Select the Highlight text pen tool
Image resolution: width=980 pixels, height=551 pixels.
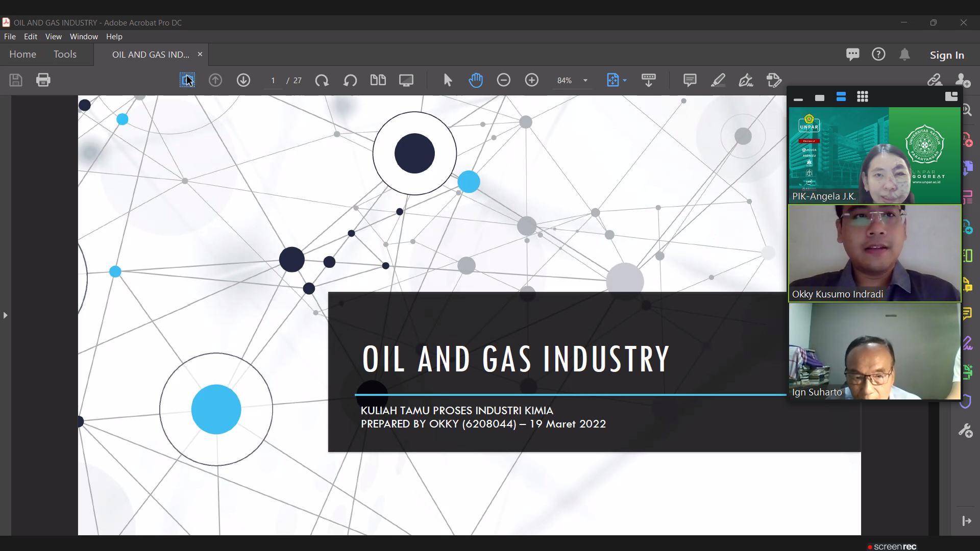coord(718,80)
